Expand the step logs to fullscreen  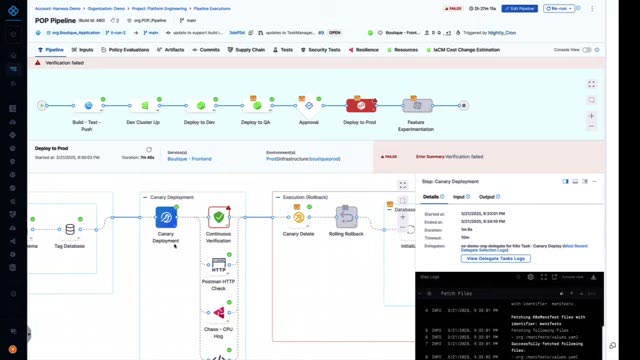coord(544,277)
